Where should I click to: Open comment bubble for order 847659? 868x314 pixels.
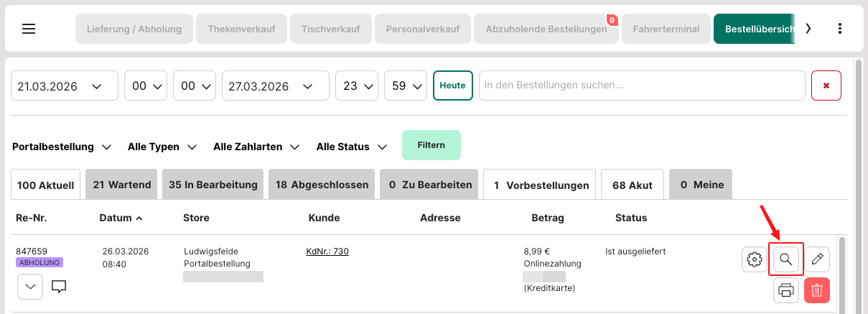(x=59, y=287)
